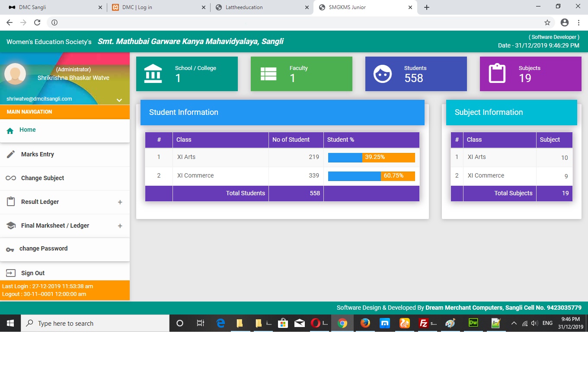The height and width of the screenshot is (378, 588).
Task: Click the Home house icon in sidebar
Action: (10, 131)
